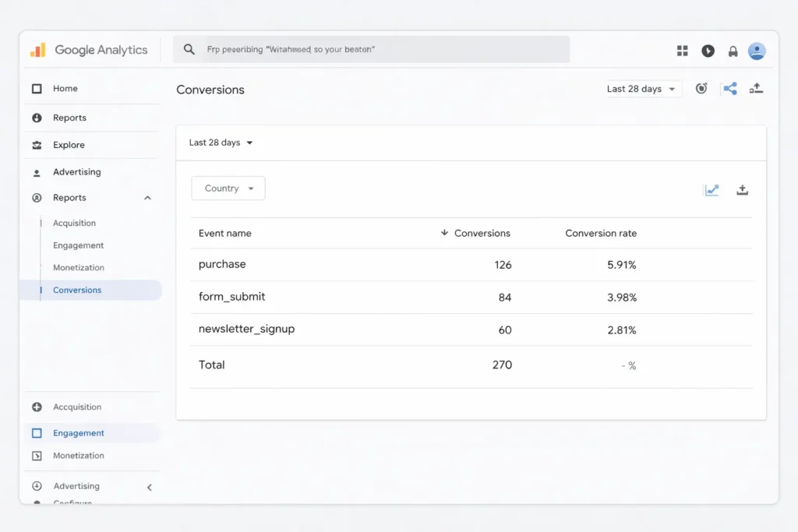This screenshot has height=532, width=798.
Task: Download the events table data
Action: coord(742,189)
